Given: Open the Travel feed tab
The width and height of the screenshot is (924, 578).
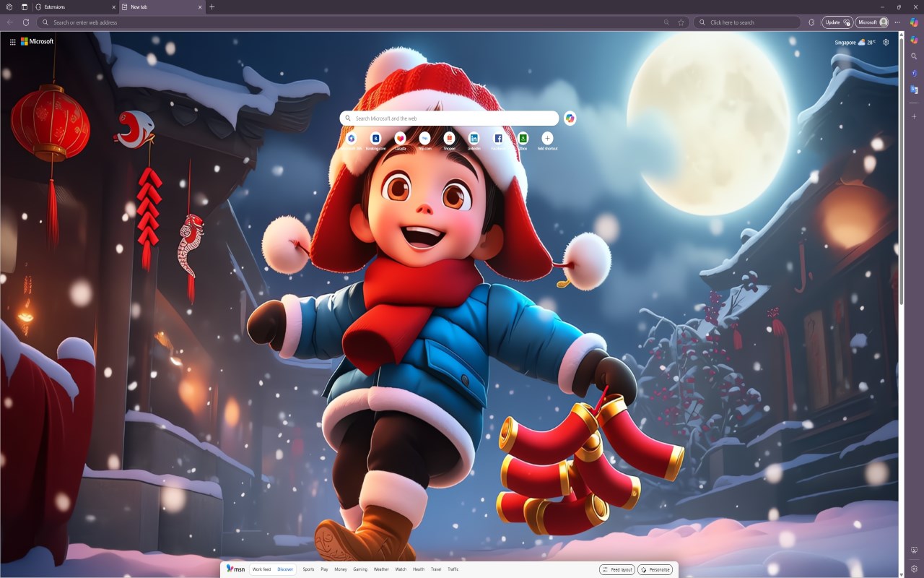Looking at the screenshot, I should [436, 569].
